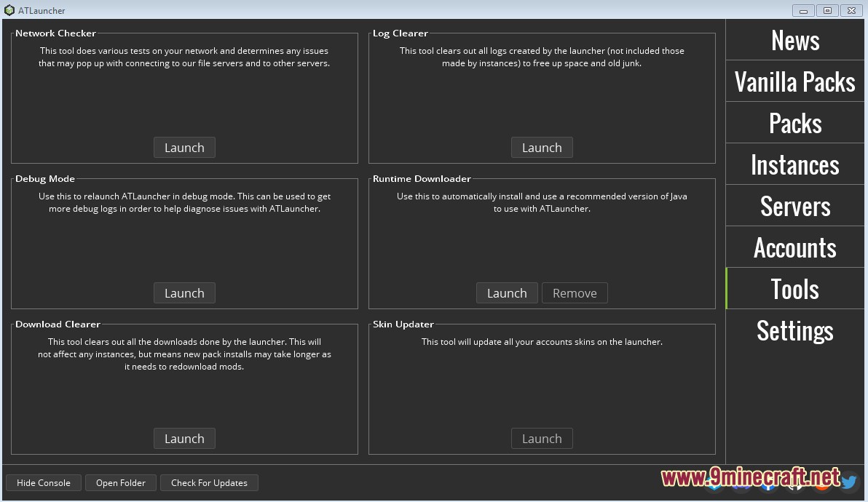Select the Tools tab
The width and height of the screenshot is (868, 502).
pyautogui.click(x=795, y=289)
